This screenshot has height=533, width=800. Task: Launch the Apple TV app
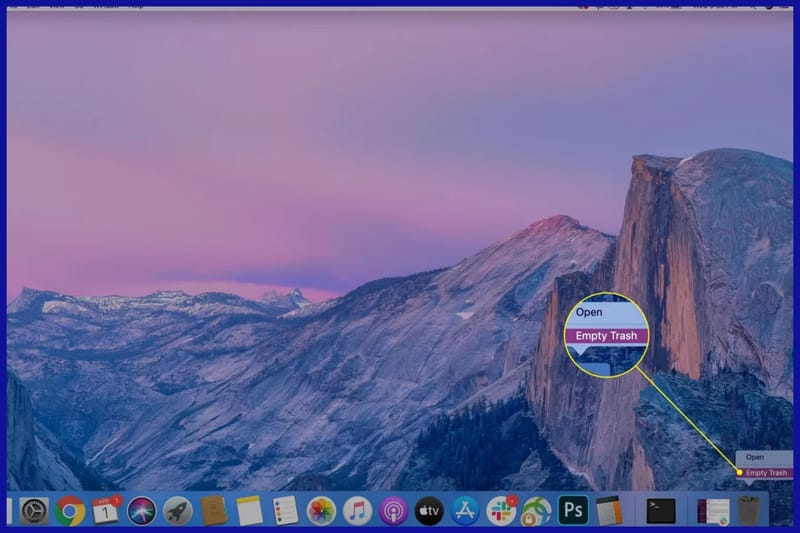[429, 511]
